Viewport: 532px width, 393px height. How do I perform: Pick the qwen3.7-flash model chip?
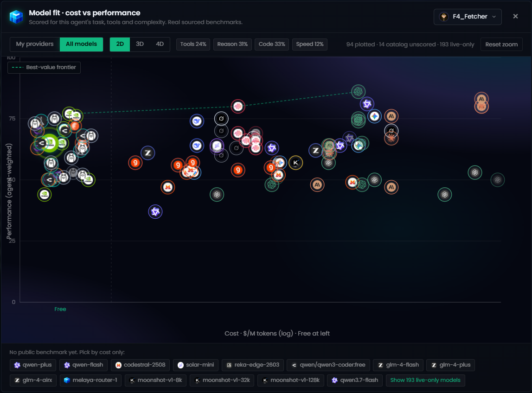click(x=355, y=380)
